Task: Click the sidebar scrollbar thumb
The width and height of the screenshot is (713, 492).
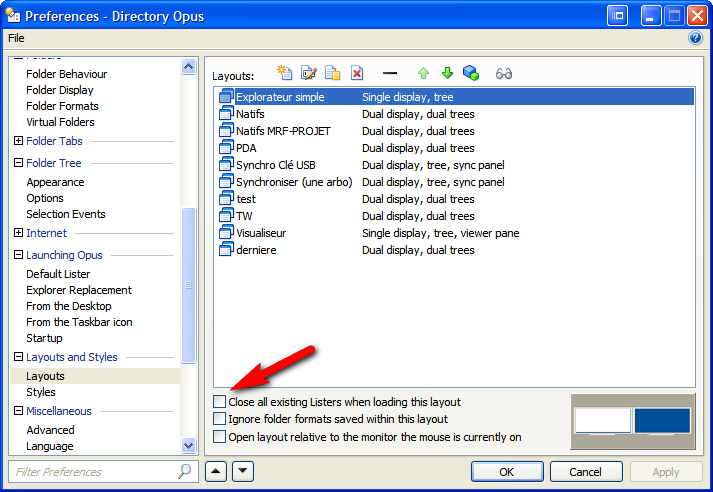Action: [x=188, y=285]
